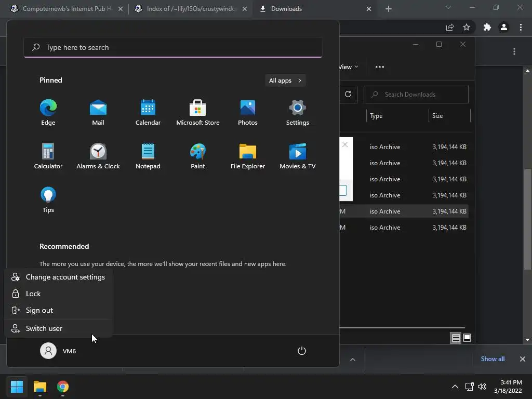Screen dimensions: 532x399
Task: Show hidden system tray icons
Action: click(x=455, y=387)
